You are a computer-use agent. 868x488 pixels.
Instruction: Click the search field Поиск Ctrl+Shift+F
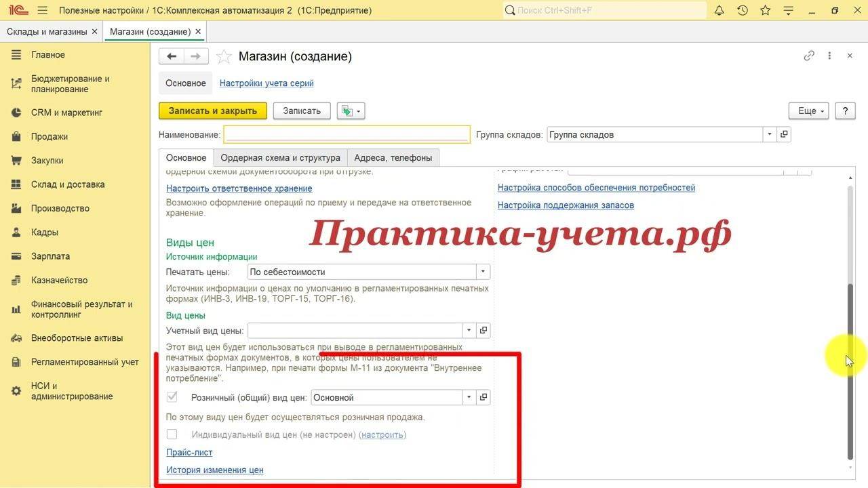[604, 10]
